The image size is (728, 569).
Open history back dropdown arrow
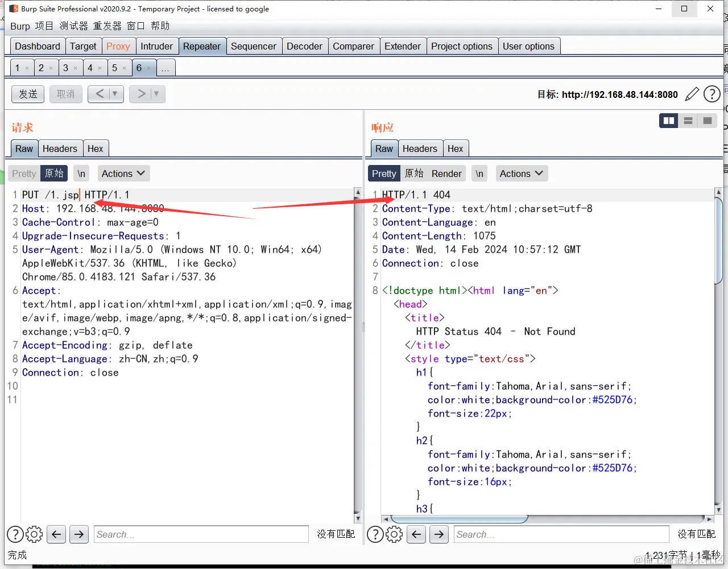tap(115, 94)
